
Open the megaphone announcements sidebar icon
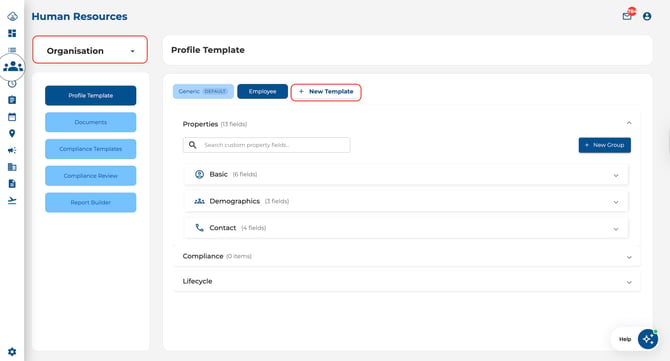coord(12,150)
